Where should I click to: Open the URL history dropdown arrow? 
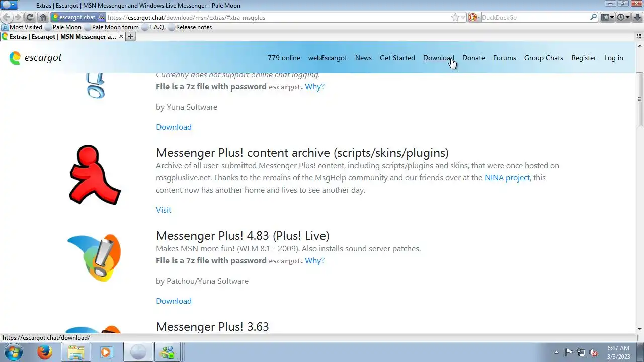coord(463,17)
